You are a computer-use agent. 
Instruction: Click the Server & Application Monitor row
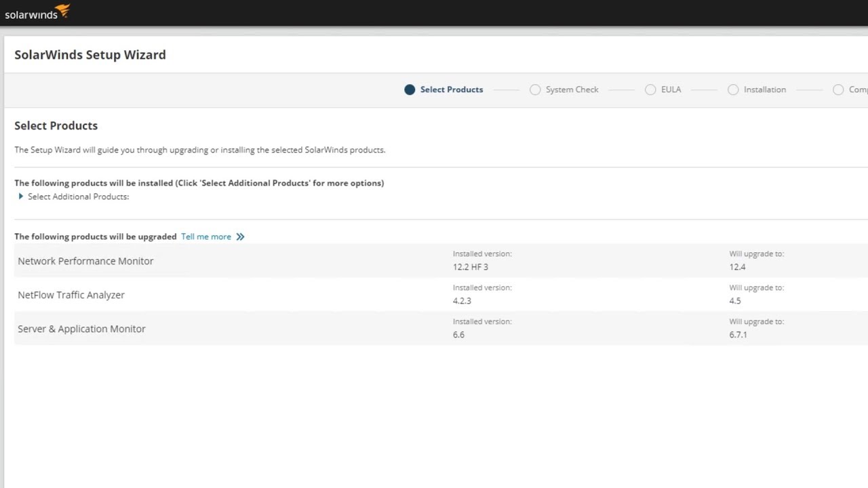tap(81, 329)
